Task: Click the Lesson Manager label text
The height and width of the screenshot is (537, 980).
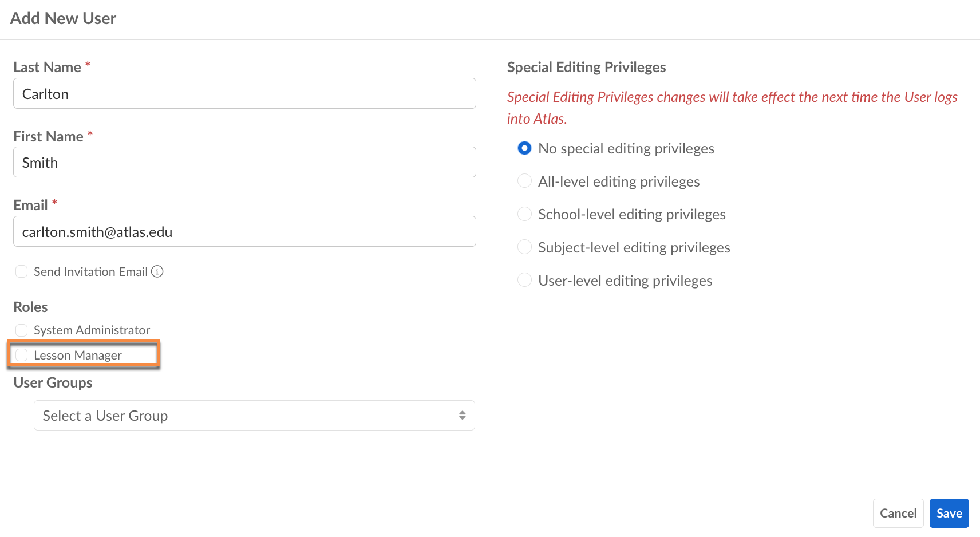Action: click(78, 355)
